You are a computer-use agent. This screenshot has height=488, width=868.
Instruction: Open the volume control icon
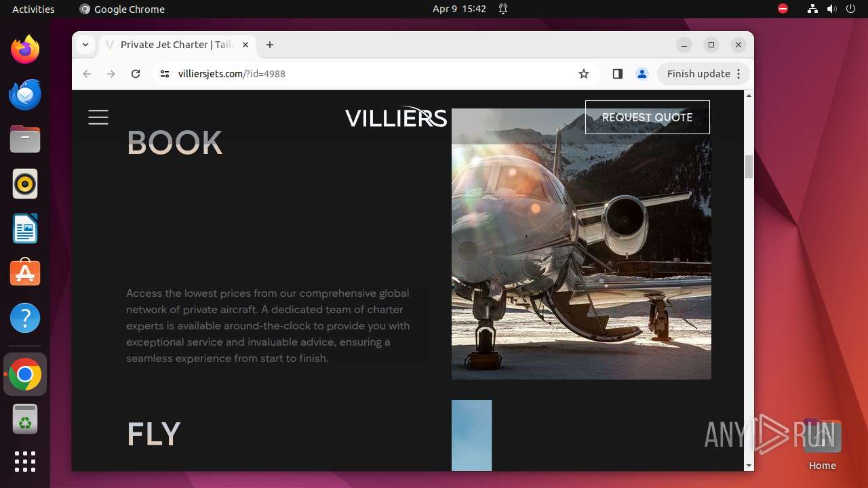click(832, 9)
